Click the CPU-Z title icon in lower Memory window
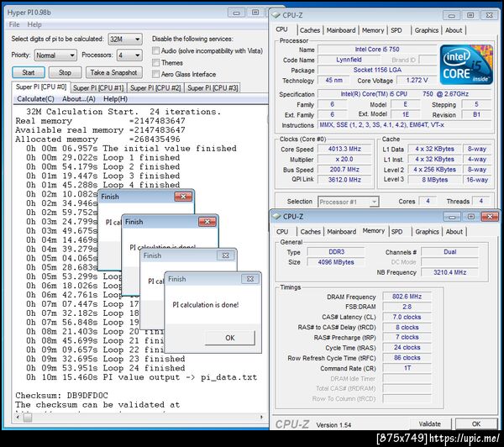 (x=276, y=216)
